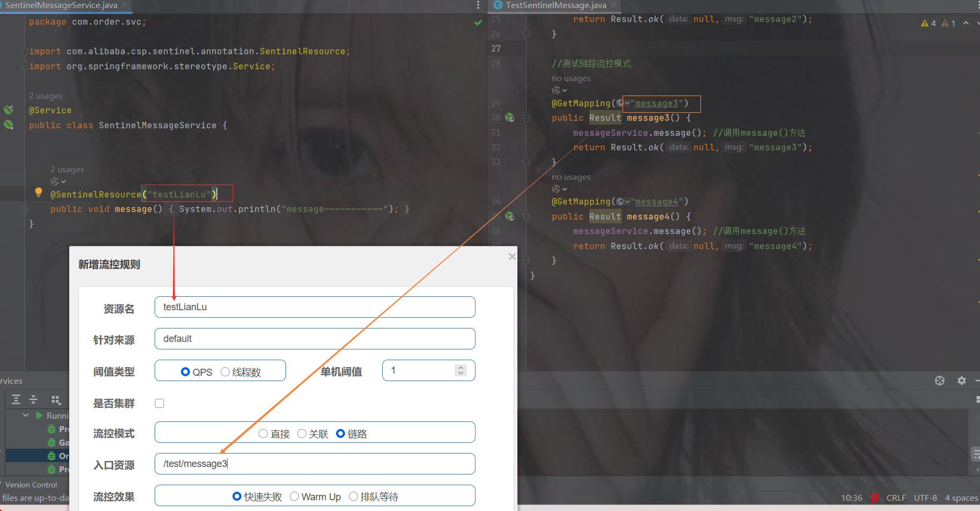Screen dimensions: 980x511
Task: Click Collapse All in Services toolbar
Action: point(33,399)
